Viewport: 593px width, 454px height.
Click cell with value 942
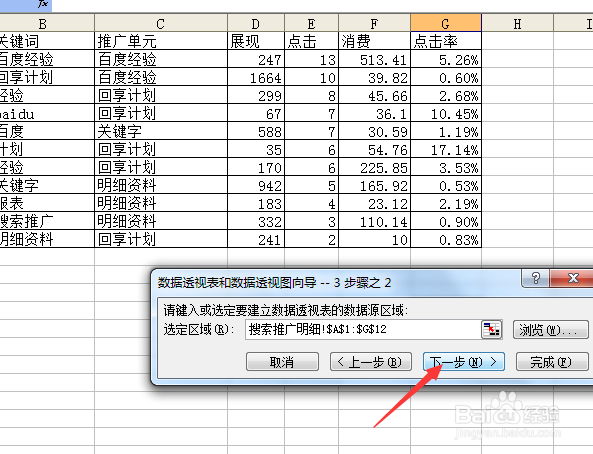coord(256,185)
